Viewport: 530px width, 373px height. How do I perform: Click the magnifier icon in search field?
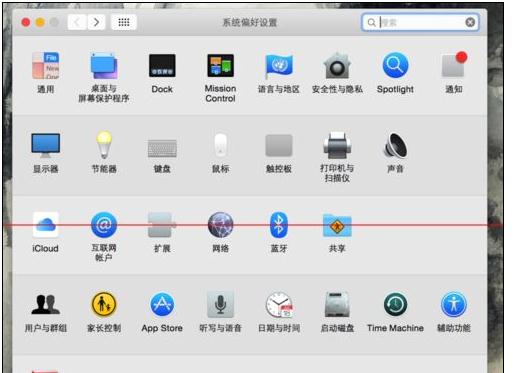click(x=371, y=22)
